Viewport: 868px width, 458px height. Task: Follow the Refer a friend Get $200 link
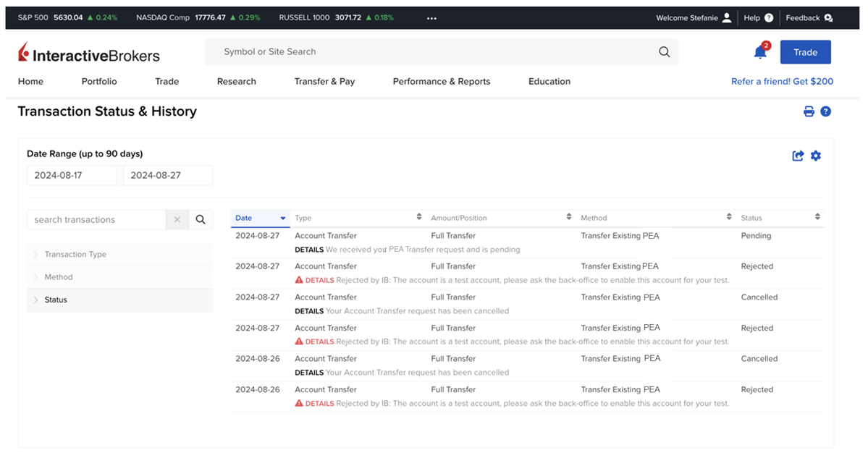pos(782,81)
